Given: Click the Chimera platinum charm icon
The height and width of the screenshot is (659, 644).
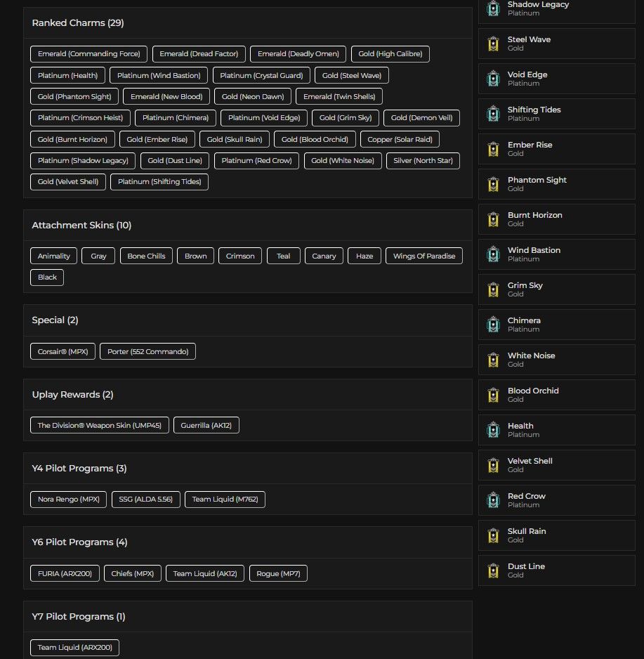Looking at the screenshot, I should (x=493, y=325).
